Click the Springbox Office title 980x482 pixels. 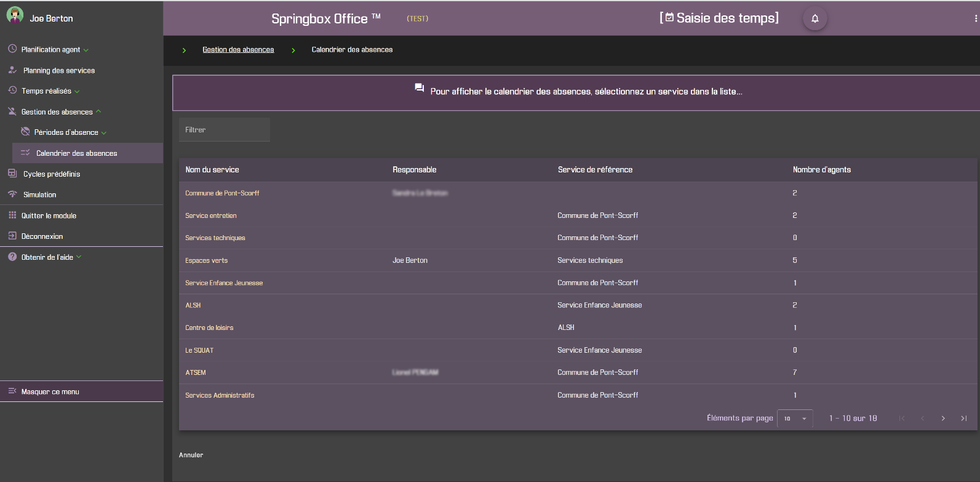pos(326,18)
